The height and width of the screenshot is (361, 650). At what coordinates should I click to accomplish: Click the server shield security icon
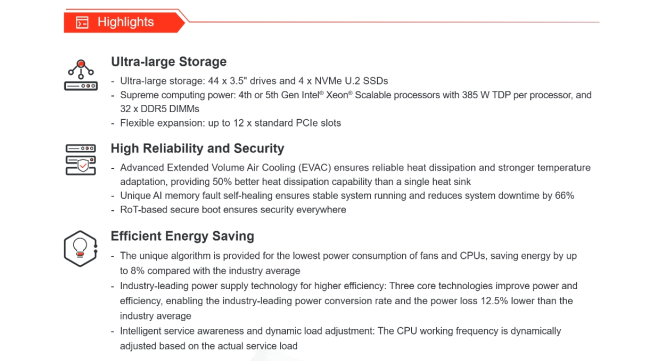click(81, 160)
